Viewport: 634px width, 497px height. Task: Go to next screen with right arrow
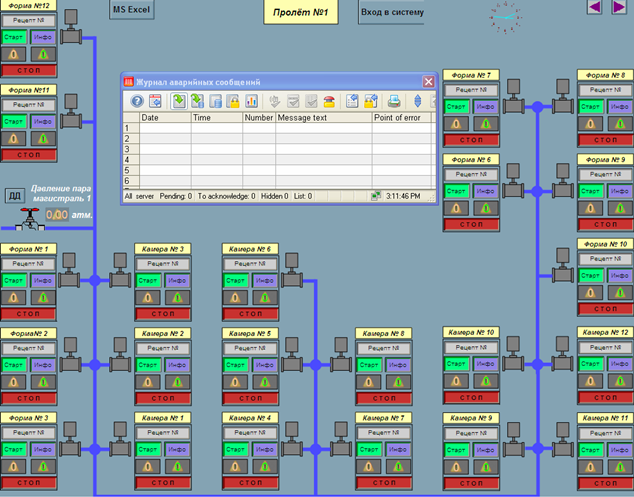(x=620, y=8)
